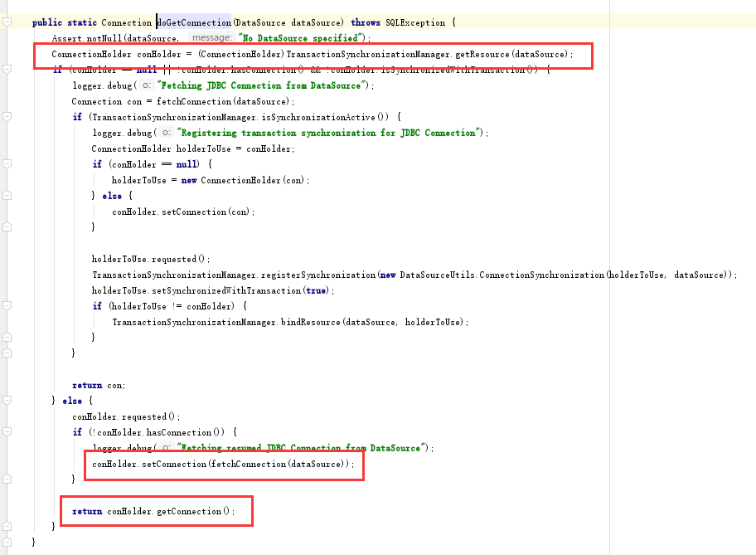Viewport: 756px width, 555px height.
Task: Click holderToUse.requested() call
Action: click(x=151, y=259)
